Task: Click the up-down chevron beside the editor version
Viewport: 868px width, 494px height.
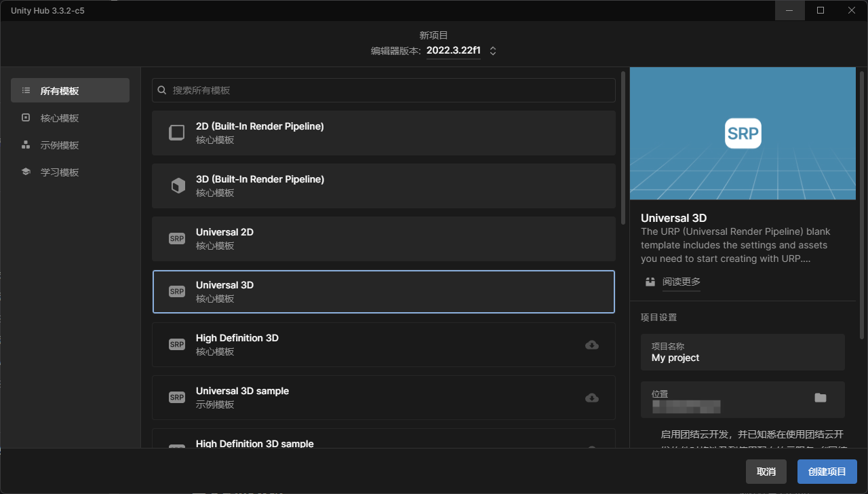Action: point(493,51)
